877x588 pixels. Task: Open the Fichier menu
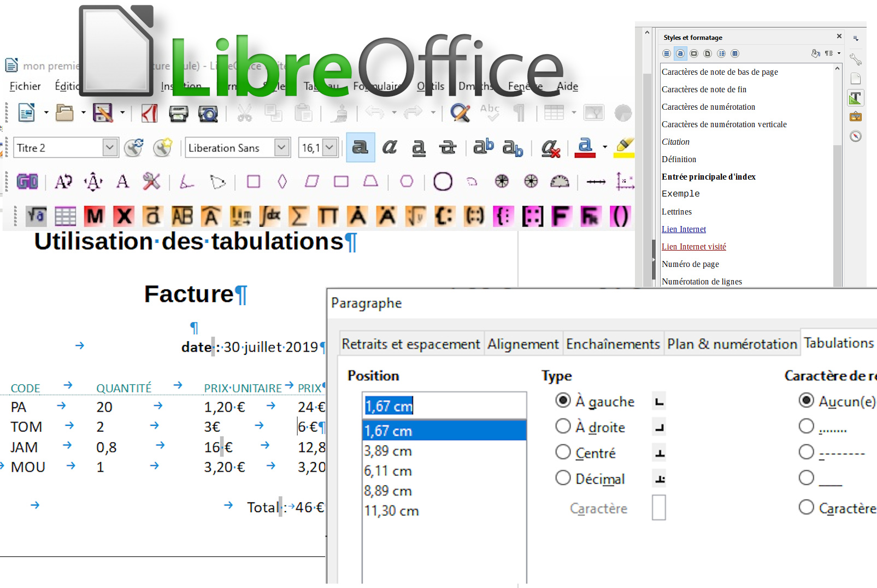[x=25, y=86]
